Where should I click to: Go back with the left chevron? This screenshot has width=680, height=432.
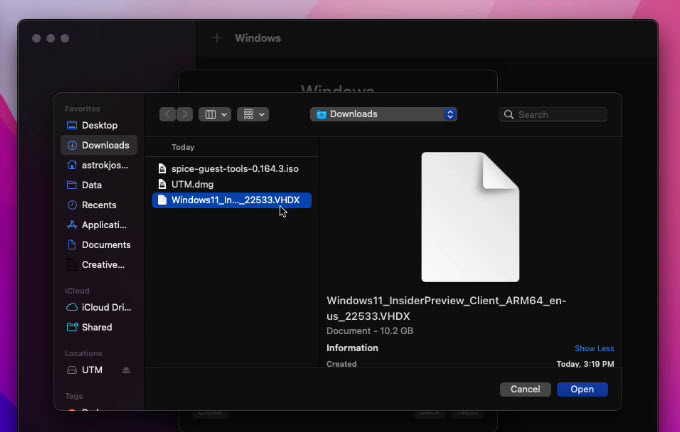(167, 115)
